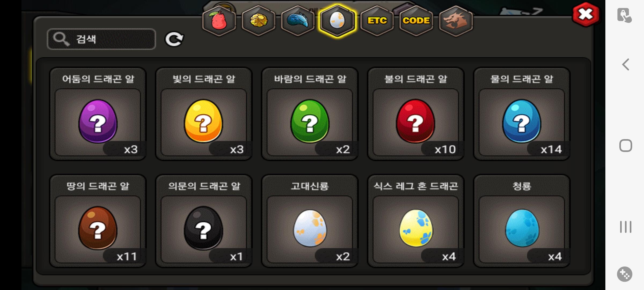Focus the 검색 search field

[101, 39]
